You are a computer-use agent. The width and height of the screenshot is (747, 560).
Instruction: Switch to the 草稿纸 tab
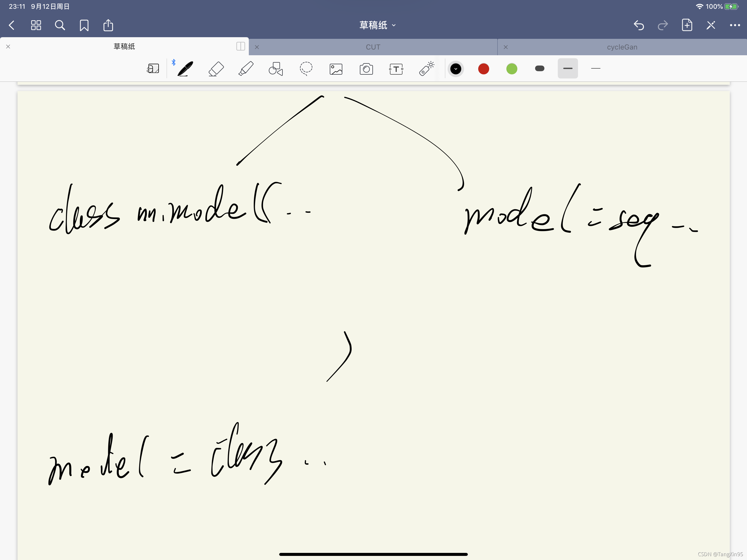(x=124, y=46)
